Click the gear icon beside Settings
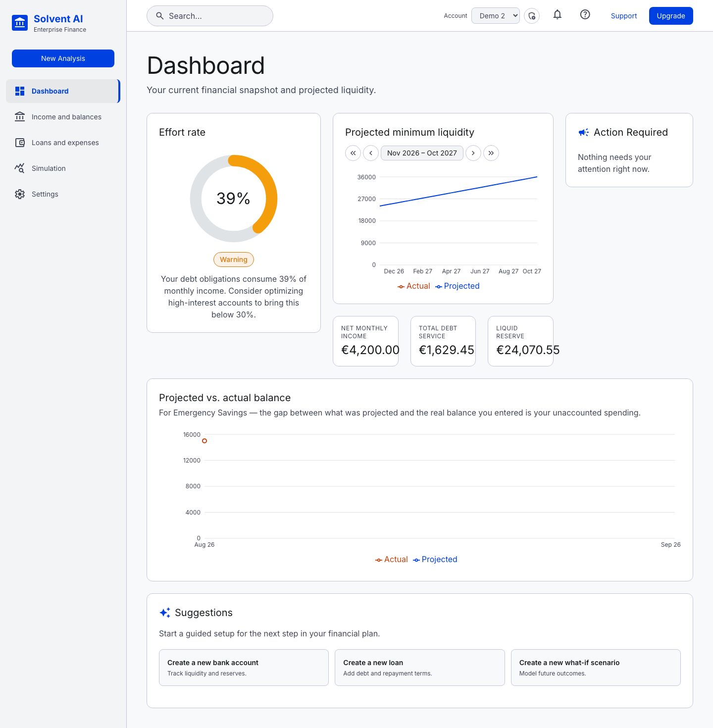Image resolution: width=713 pixels, height=728 pixels. tap(20, 194)
